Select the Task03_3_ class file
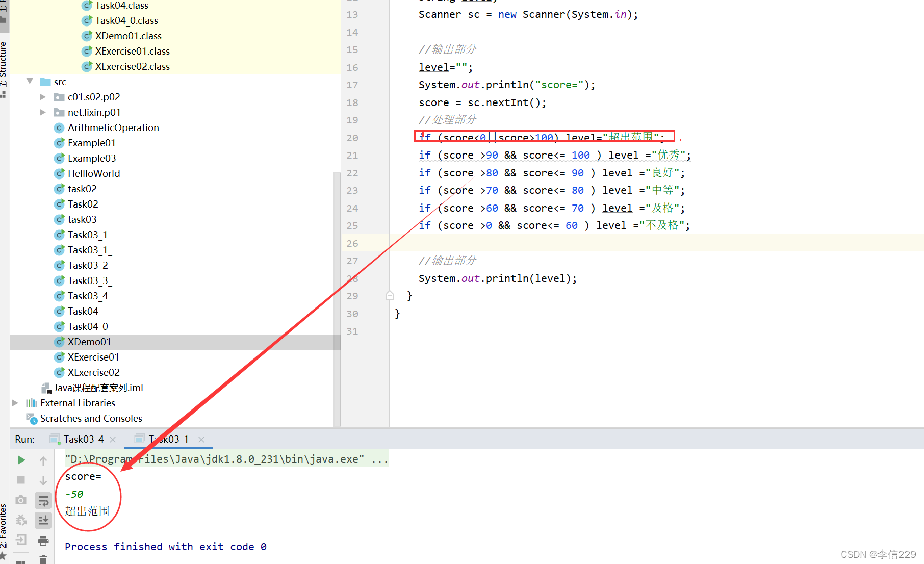Image resolution: width=924 pixels, height=564 pixels. [x=90, y=280]
